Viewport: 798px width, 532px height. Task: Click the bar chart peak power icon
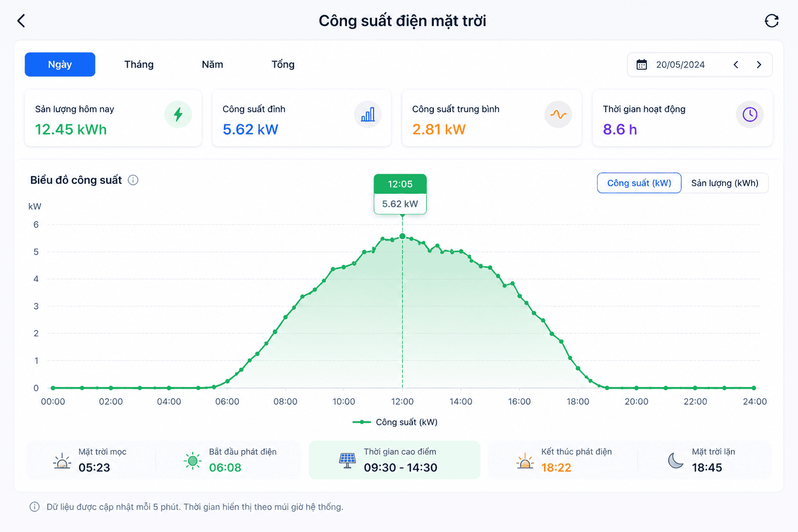(x=368, y=114)
